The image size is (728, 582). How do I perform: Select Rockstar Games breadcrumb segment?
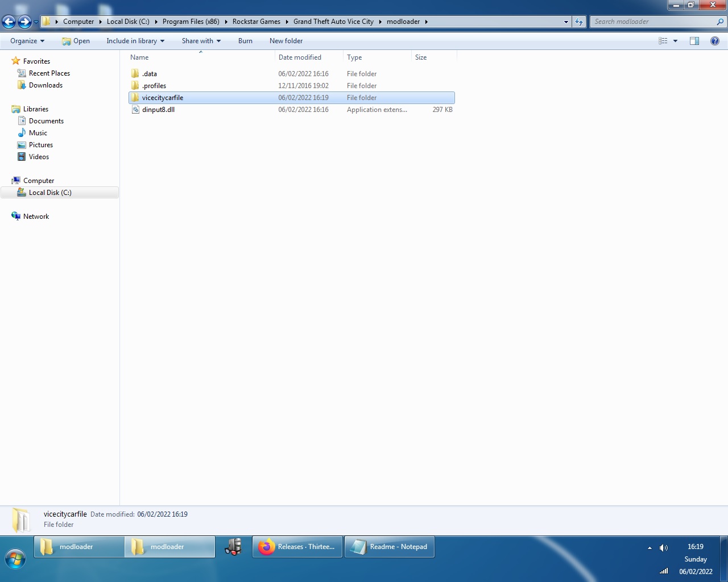[257, 22]
